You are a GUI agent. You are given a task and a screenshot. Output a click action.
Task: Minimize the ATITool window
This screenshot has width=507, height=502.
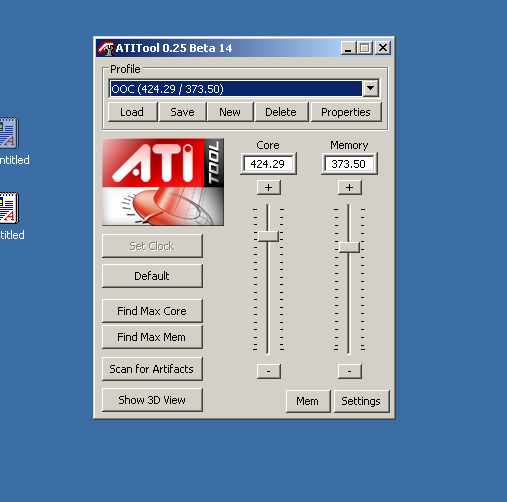click(x=348, y=48)
